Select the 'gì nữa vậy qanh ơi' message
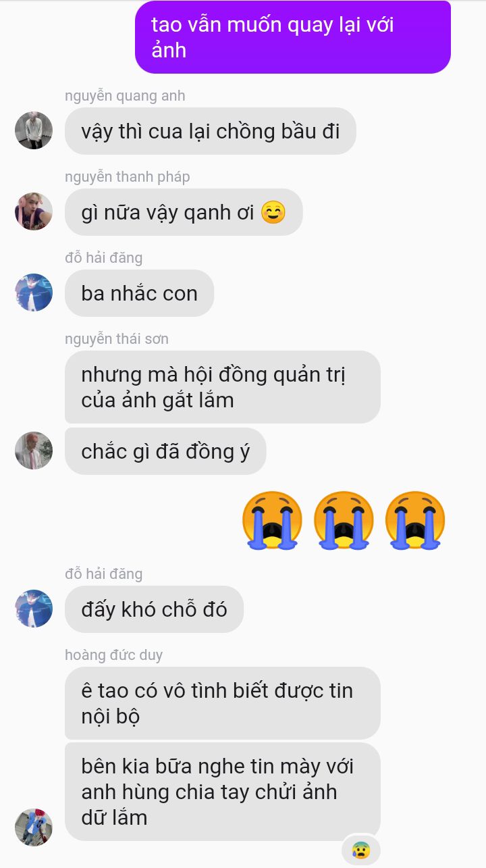 pos(184,212)
